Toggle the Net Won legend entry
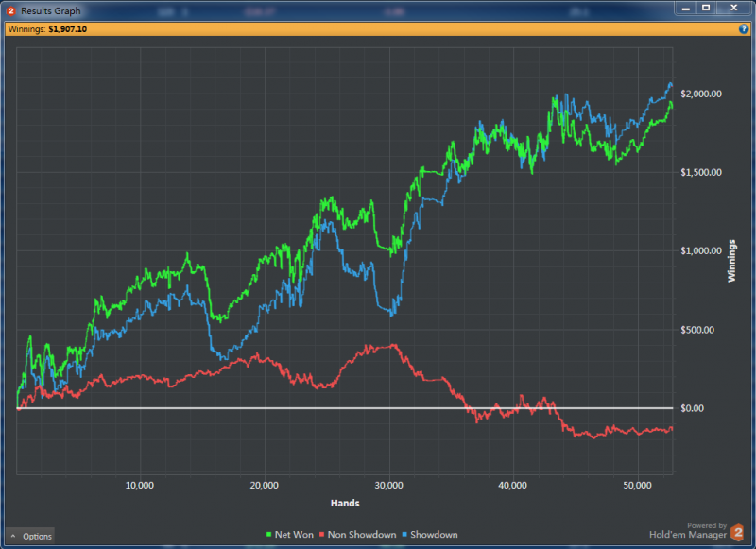The width and height of the screenshot is (756, 549). point(294,535)
